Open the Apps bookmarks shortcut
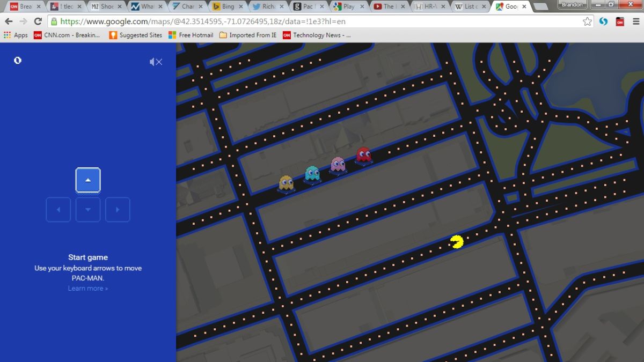 tap(16, 35)
